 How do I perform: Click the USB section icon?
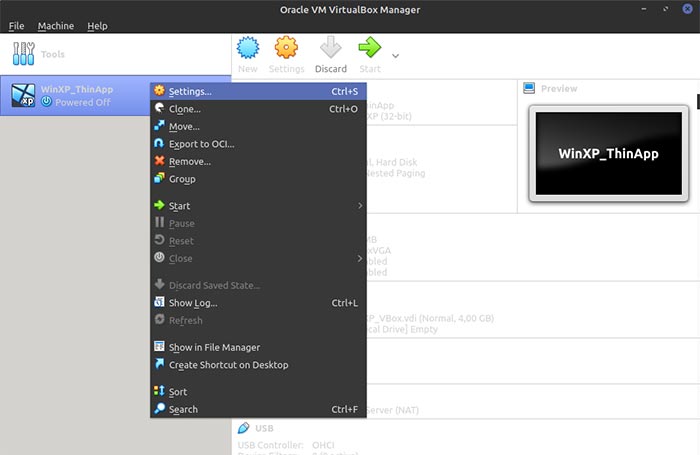243,428
